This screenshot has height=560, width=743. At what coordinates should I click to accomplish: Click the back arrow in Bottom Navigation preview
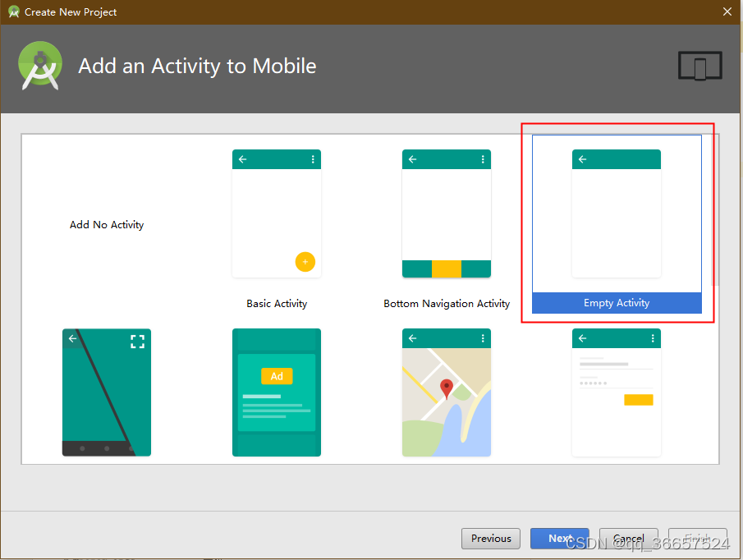[412, 159]
